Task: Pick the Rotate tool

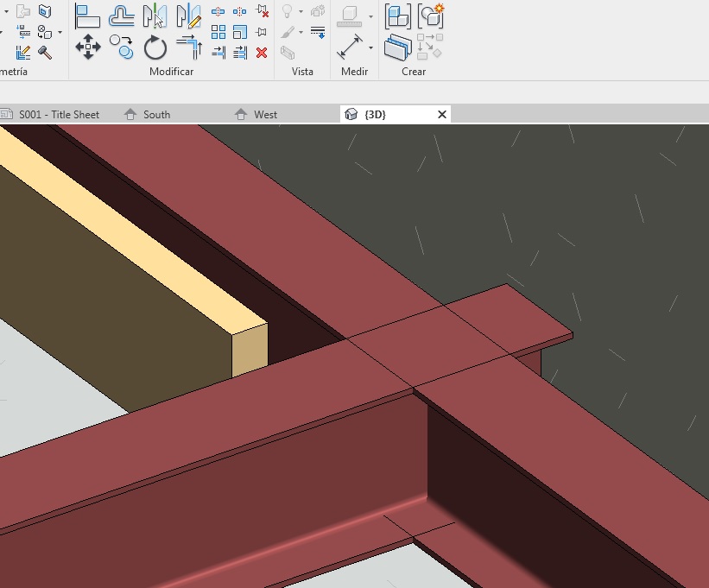Action: (x=155, y=47)
